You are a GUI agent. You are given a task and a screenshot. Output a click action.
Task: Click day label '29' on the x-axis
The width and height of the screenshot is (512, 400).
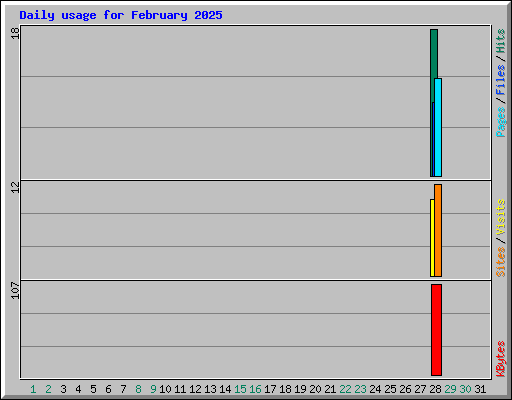point(450,389)
